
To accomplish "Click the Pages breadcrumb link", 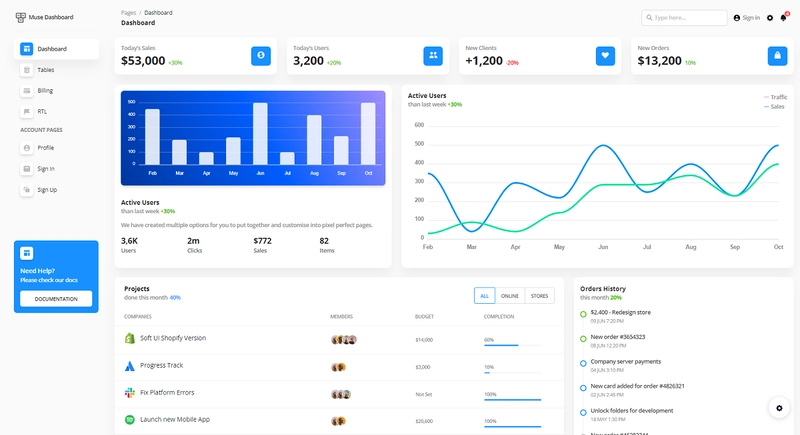I will click(x=129, y=13).
